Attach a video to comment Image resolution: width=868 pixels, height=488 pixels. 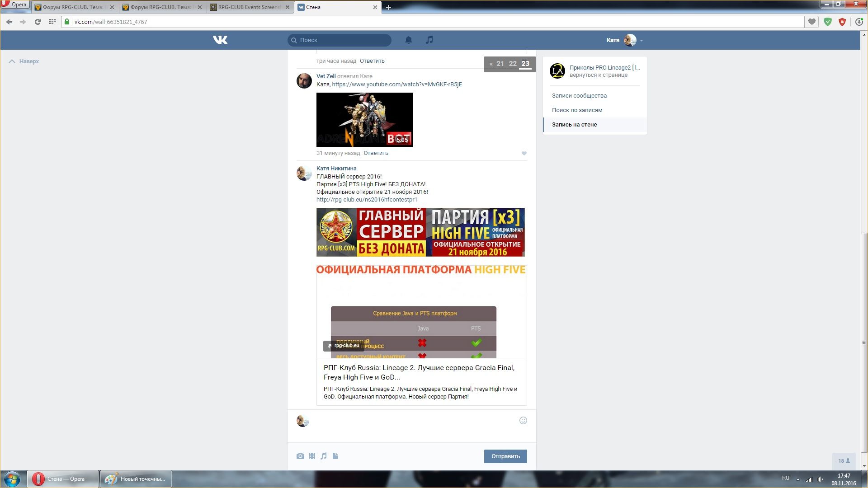click(312, 456)
